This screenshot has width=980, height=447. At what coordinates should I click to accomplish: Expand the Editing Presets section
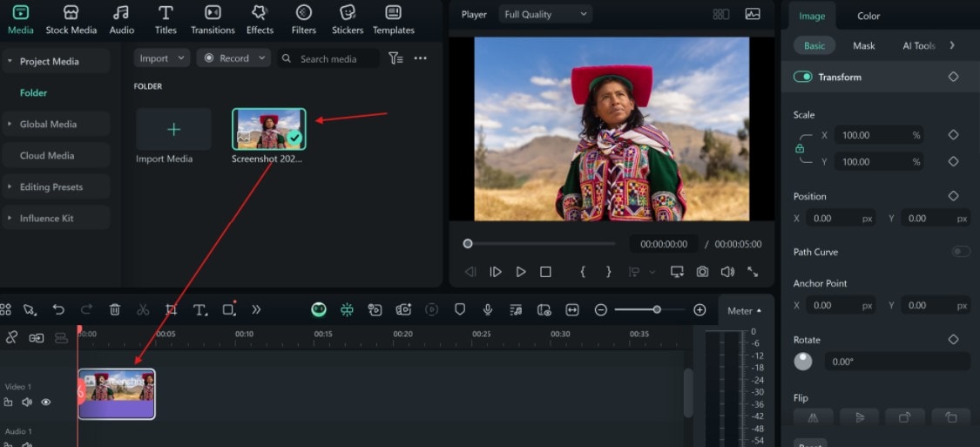[10, 186]
